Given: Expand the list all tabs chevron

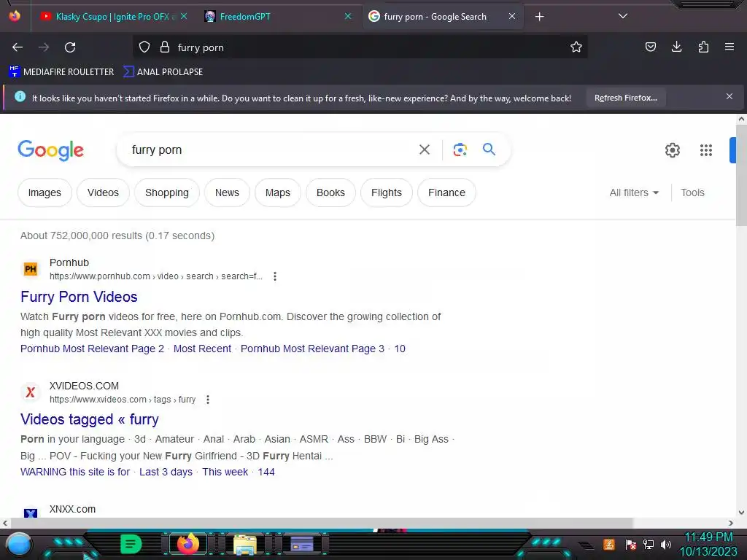Looking at the screenshot, I should tap(623, 16).
